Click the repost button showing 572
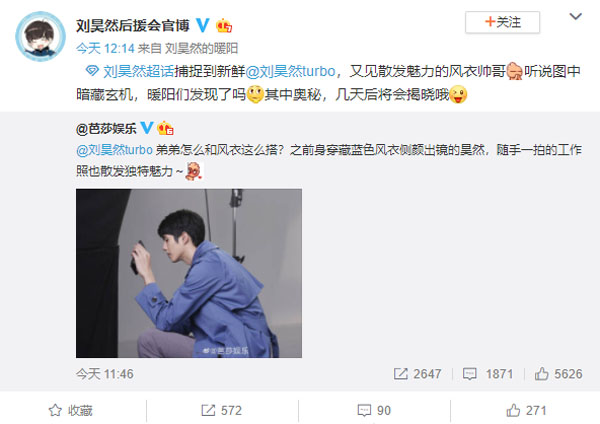This screenshot has width=600, height=424. [x=222, y=411]
